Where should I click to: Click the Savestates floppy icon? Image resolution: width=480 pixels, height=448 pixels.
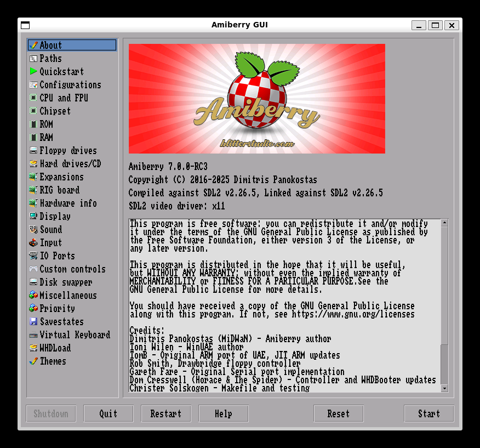33,321
